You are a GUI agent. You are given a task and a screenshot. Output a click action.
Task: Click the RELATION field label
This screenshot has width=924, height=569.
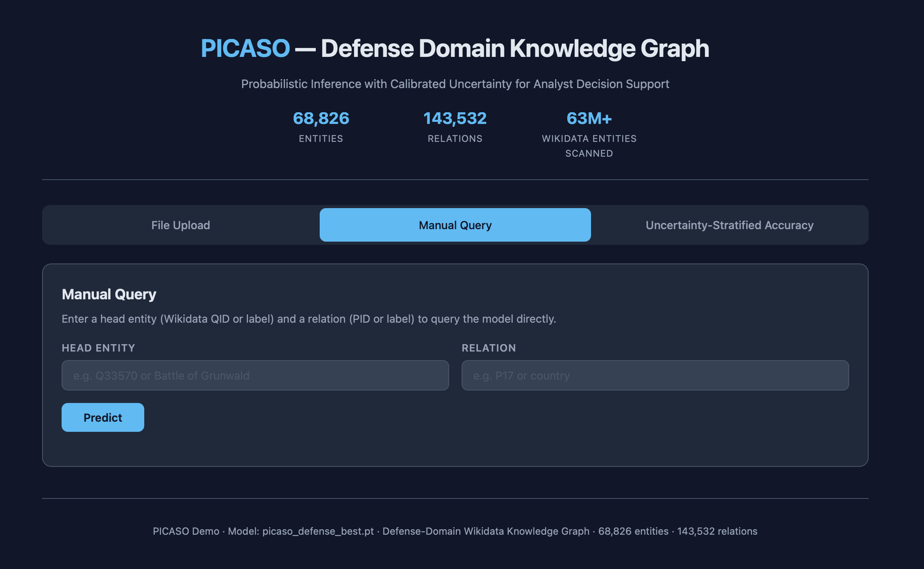[489, 348]
